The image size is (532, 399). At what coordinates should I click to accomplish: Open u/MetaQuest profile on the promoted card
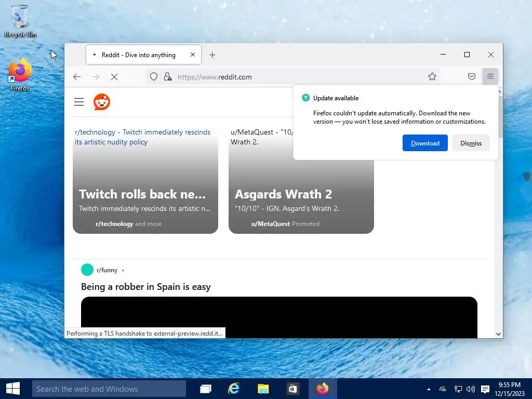tap(270, 224)
